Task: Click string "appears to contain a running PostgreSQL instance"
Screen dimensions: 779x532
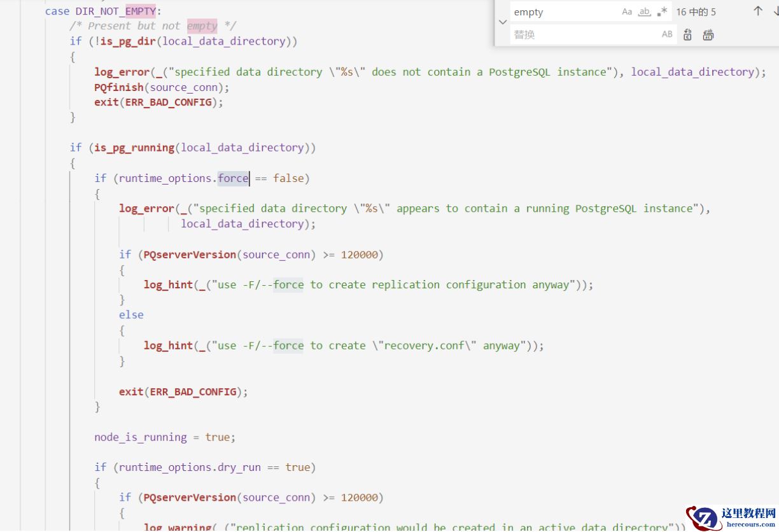Action: point(545,209)
